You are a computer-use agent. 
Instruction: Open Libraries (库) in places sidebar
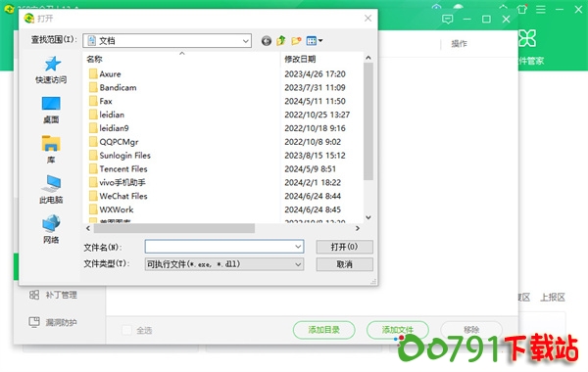(x=51, y=150)
